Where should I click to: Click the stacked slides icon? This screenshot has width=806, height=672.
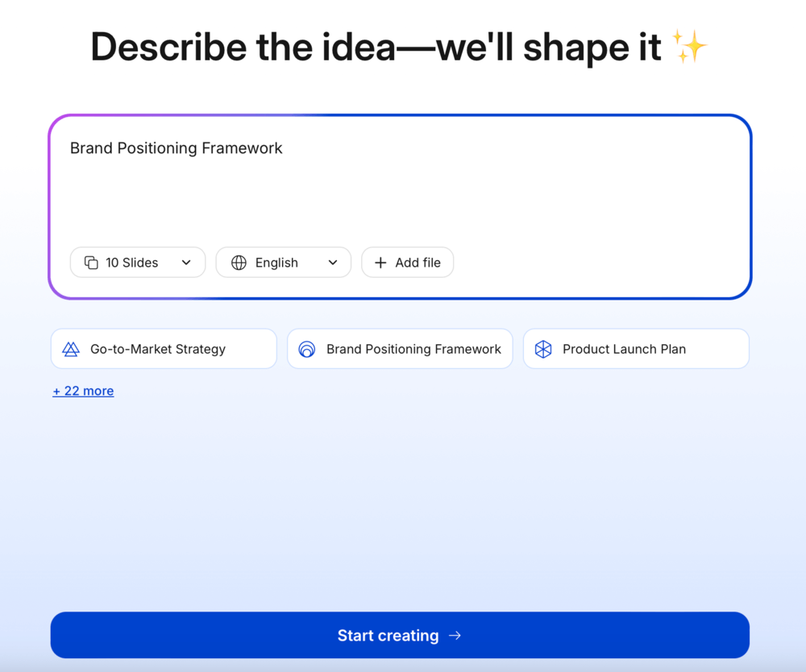[91, 263]
